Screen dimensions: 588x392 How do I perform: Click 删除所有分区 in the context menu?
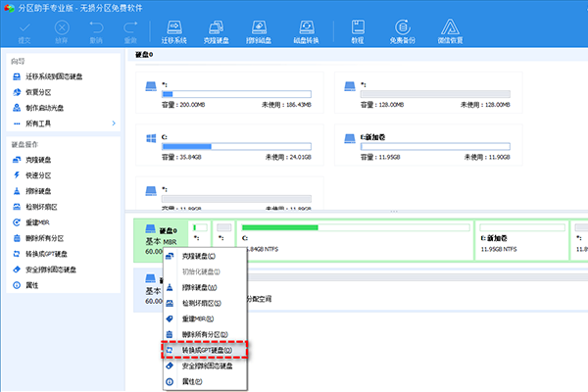coord(203,334)
